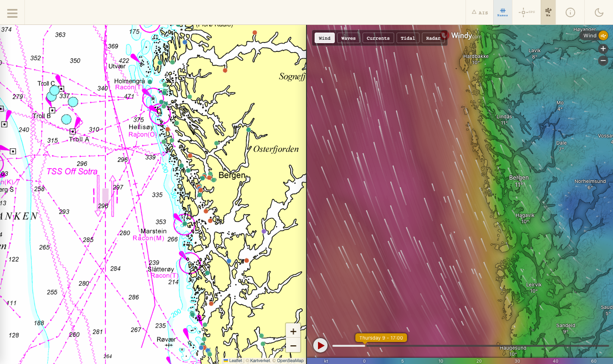
Task: Click the Leirvik label on Windy map
Action: 534,284
